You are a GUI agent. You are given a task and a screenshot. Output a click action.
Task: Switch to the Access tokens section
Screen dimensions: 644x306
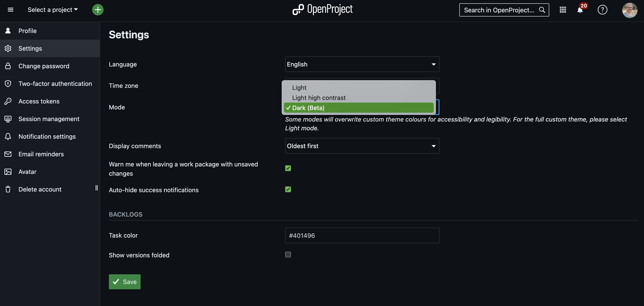point(39,101)
